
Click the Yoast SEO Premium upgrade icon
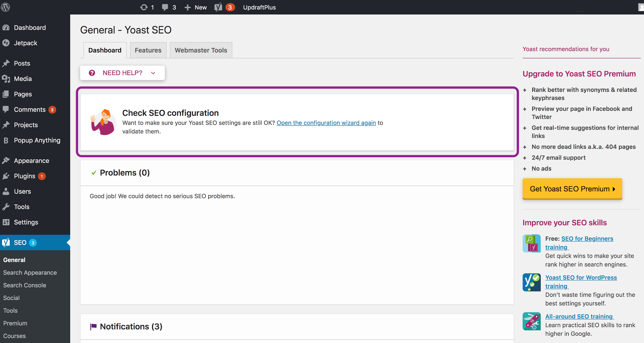[x=572, y=189]
